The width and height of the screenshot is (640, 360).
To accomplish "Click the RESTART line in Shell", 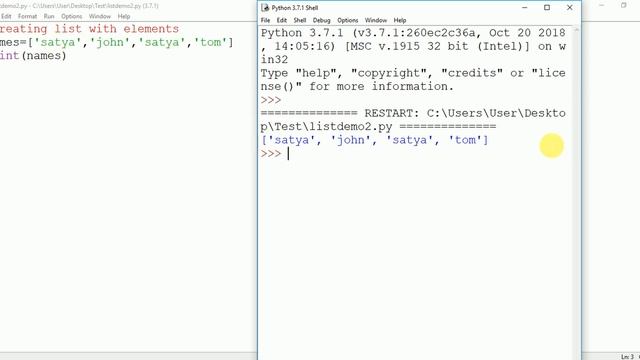I will (x=413, y=120).
